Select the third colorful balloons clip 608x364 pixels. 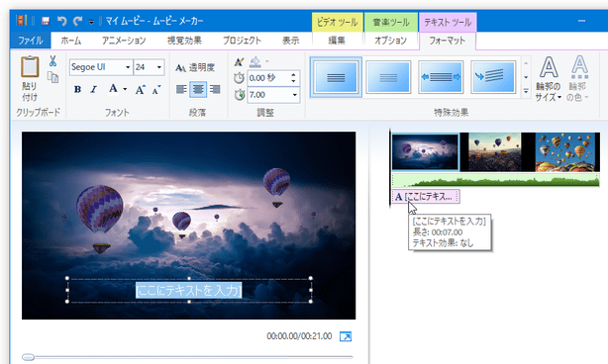[x=564, y=151]
